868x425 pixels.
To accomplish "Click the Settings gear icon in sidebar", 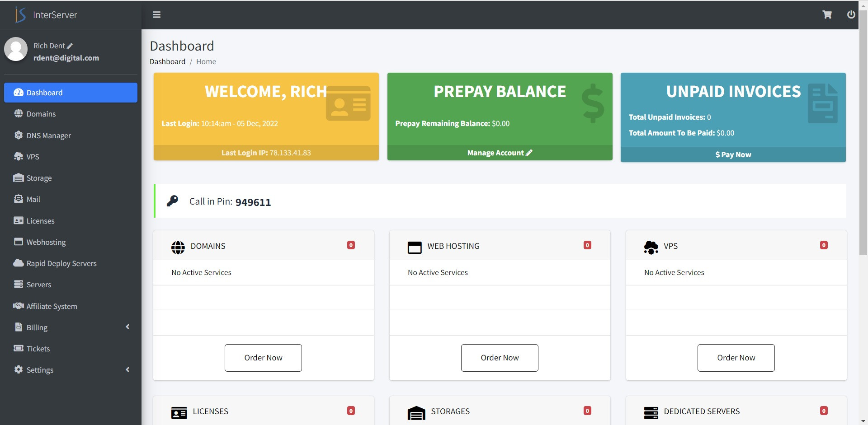I will click(19, 369).
